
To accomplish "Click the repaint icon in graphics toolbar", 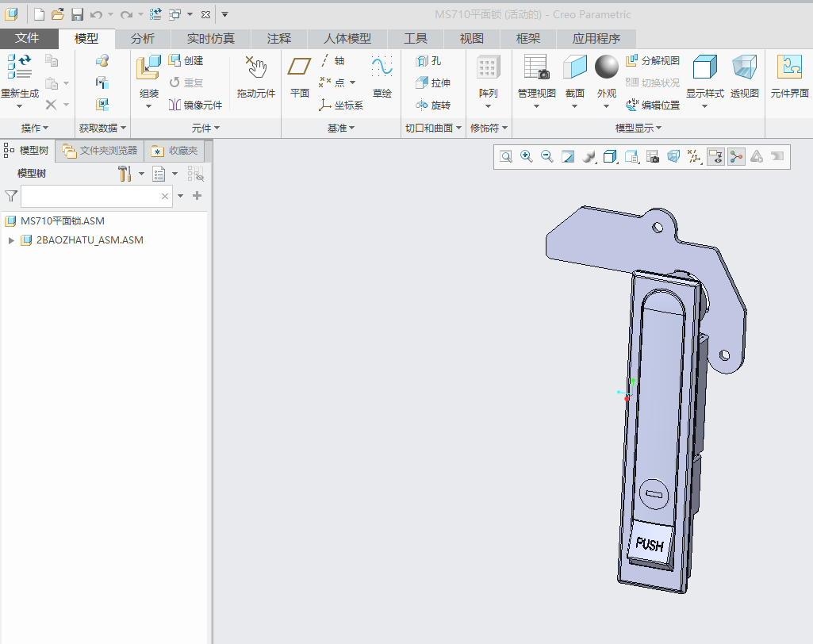I will pyautogui.click(x=568, y=156).
